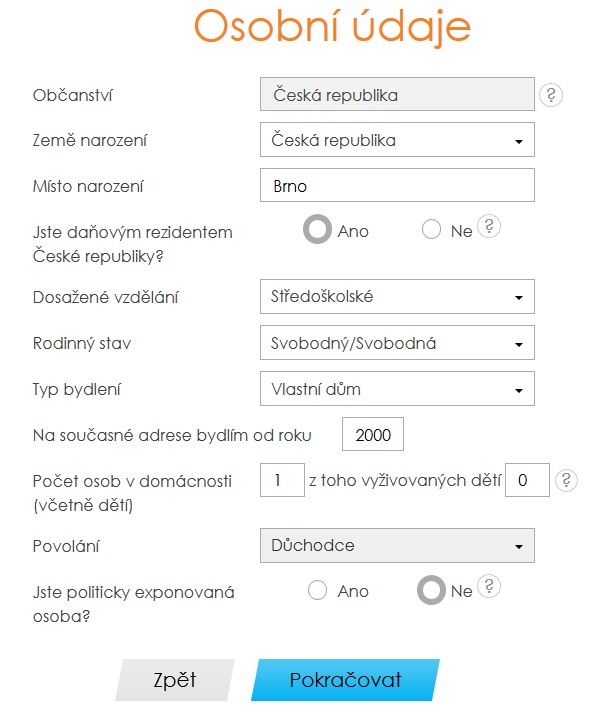Expand the Dosažené vzdělání dropdown
This screenshot has width=616, height=713.
tap(397, 296)
